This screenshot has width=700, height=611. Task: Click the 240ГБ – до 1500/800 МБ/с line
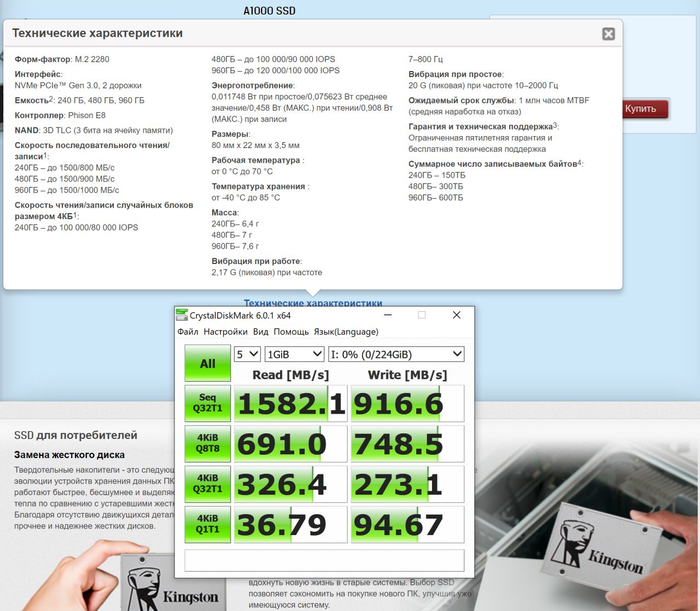click(x=65, y=168)
